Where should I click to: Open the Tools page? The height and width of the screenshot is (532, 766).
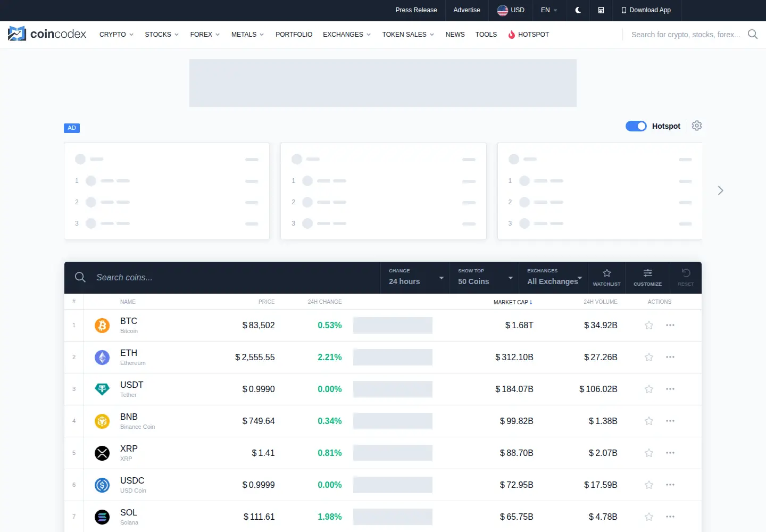click(486, 35)
